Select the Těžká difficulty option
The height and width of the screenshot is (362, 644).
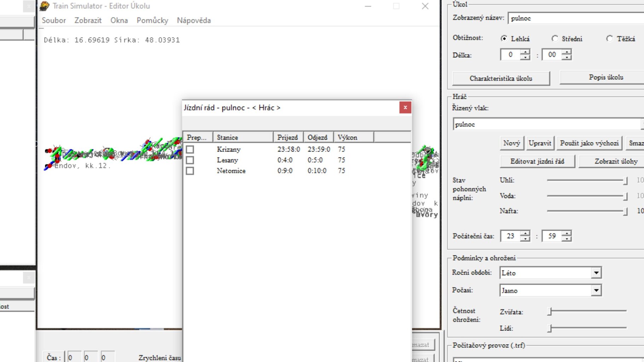[609, 39]
